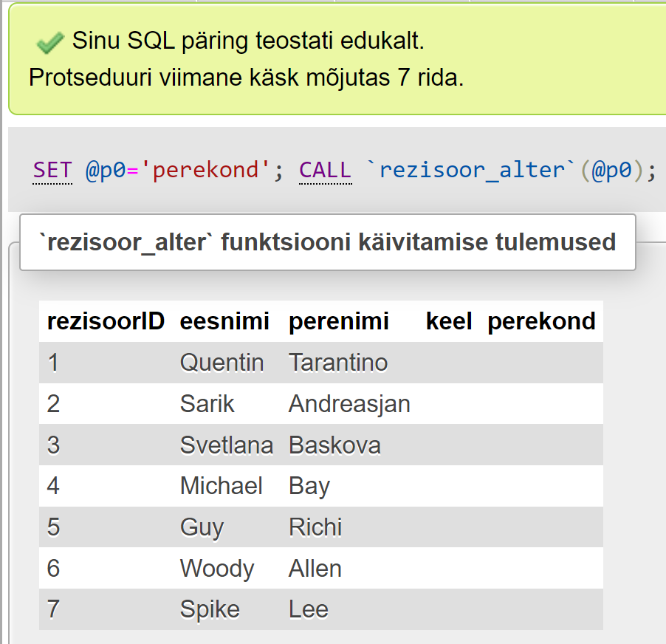666x644 pixels.
Task: Click the green success checkmark icon
Action: 49,44
